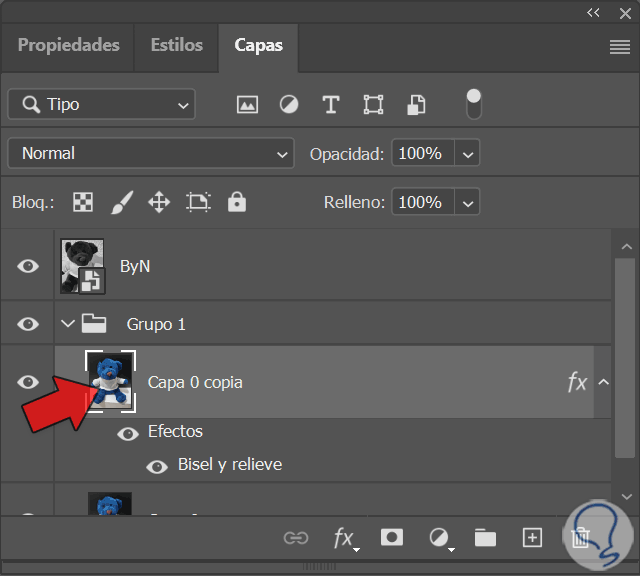Switch to the Estilos tab
The image size is (640, 576).
[177, 45]
